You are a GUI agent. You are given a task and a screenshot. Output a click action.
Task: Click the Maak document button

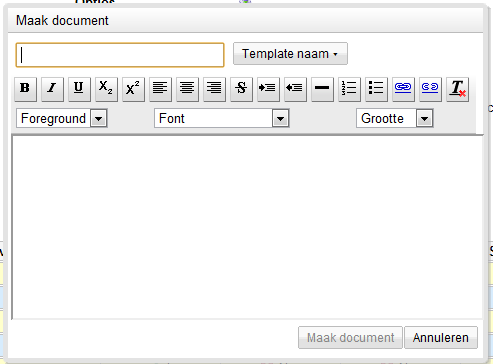[x=350, y=338]
